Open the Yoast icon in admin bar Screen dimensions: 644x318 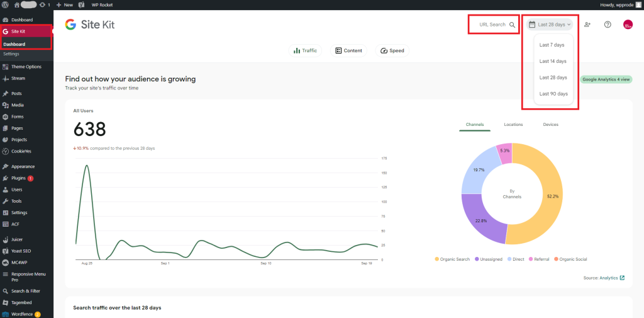pos(81,4)
